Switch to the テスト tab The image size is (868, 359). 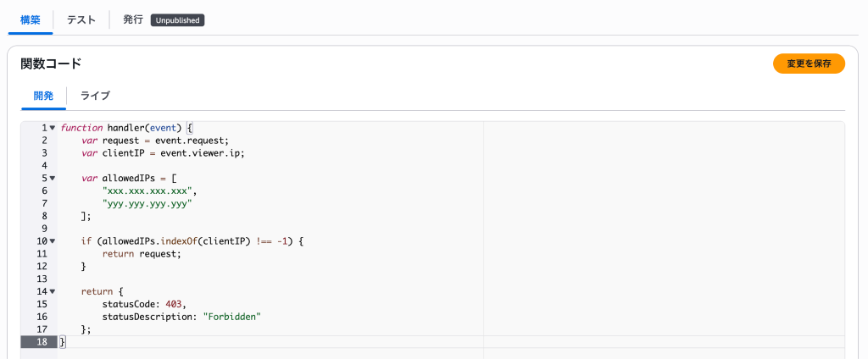point(81,20)
